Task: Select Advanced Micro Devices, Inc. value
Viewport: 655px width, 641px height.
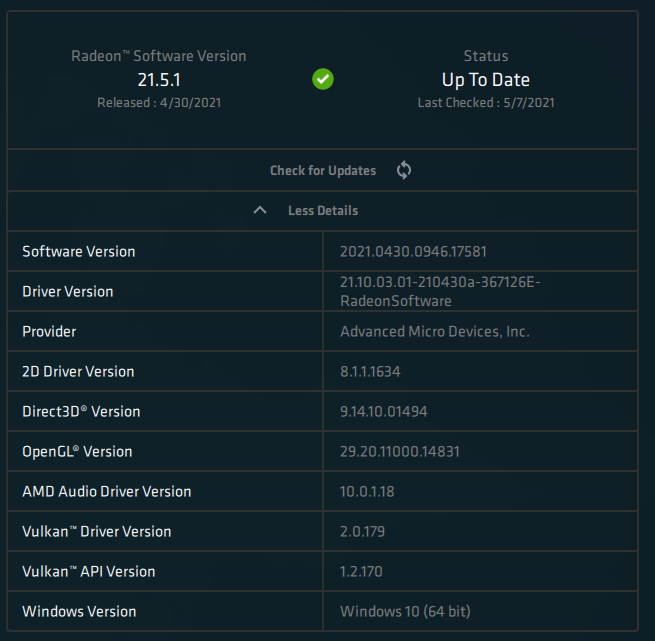Action: (435, 332)
